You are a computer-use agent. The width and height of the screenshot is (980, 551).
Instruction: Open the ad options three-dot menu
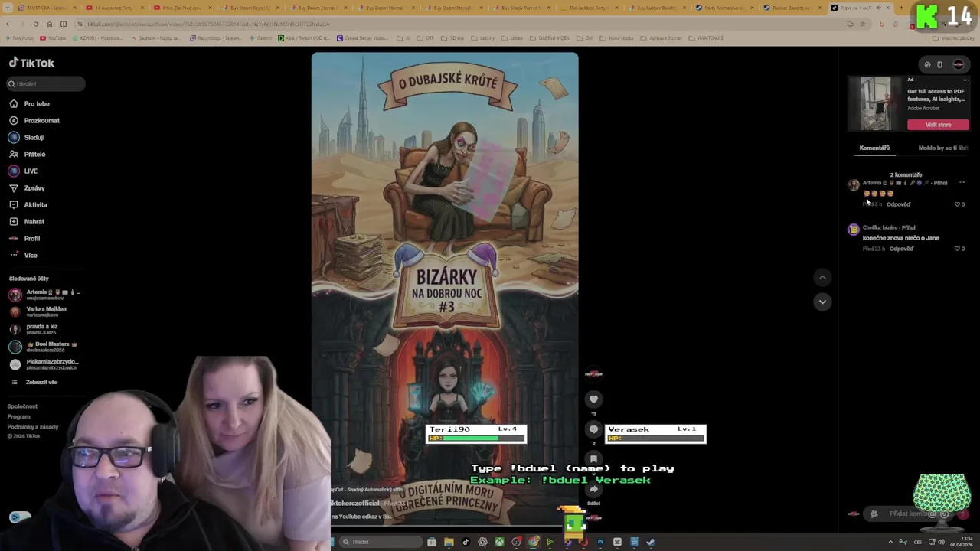tap(965, 80)
